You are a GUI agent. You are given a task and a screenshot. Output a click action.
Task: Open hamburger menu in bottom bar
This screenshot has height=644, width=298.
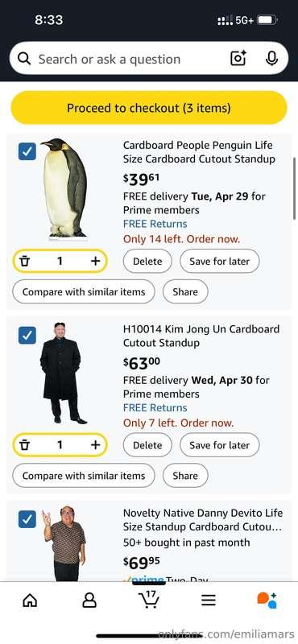pos(209,601)
